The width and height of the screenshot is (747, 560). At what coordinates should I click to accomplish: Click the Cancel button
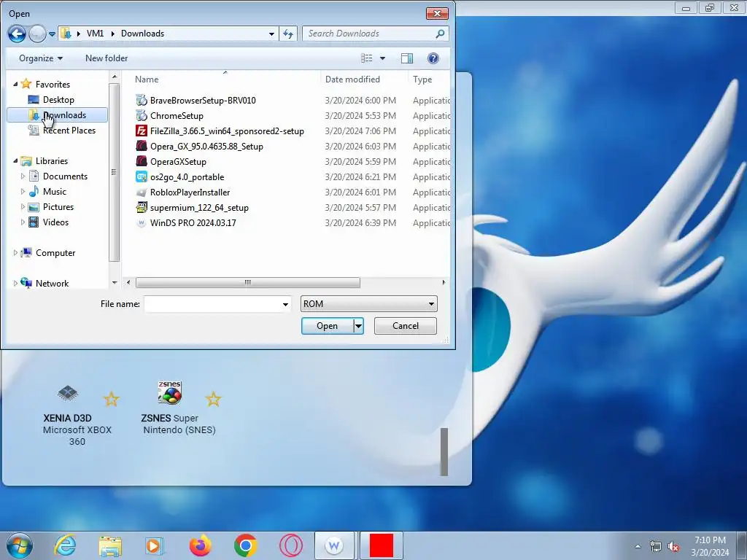pos(406,326)
